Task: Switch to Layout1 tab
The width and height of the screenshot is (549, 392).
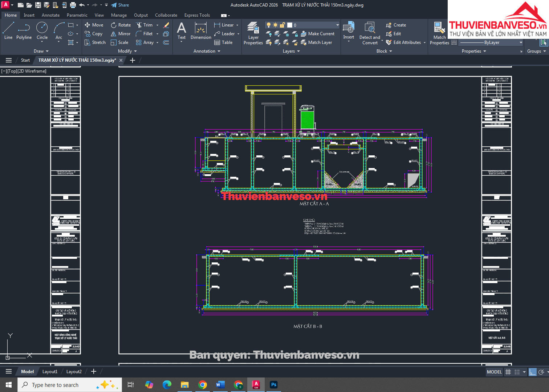Action: pyautogui.click(x=50, y=371)
